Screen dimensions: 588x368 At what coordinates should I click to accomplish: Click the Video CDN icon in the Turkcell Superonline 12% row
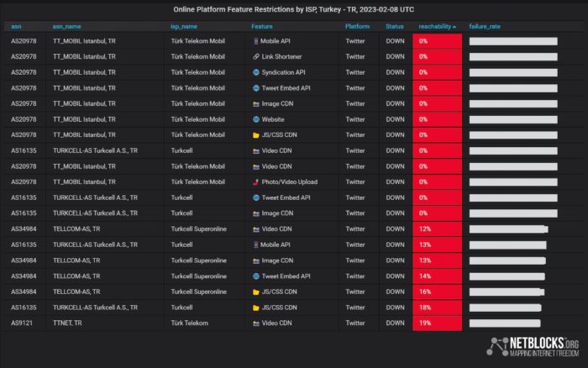[256, 229]
